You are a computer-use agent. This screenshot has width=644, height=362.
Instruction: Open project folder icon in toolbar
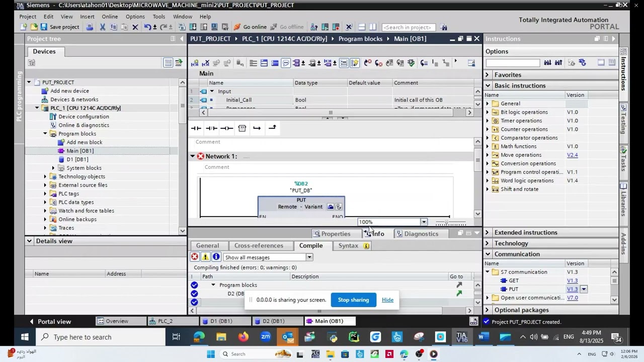[x=34, y=27]
